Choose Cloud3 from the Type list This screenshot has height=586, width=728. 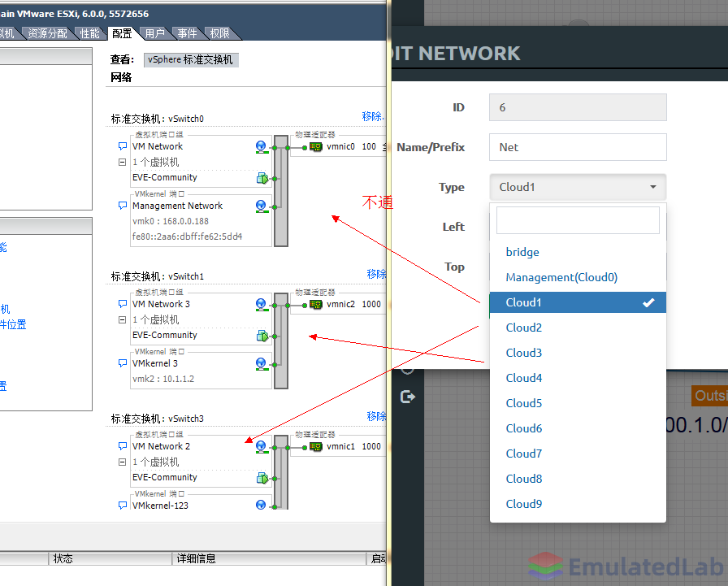pos(578,353)
